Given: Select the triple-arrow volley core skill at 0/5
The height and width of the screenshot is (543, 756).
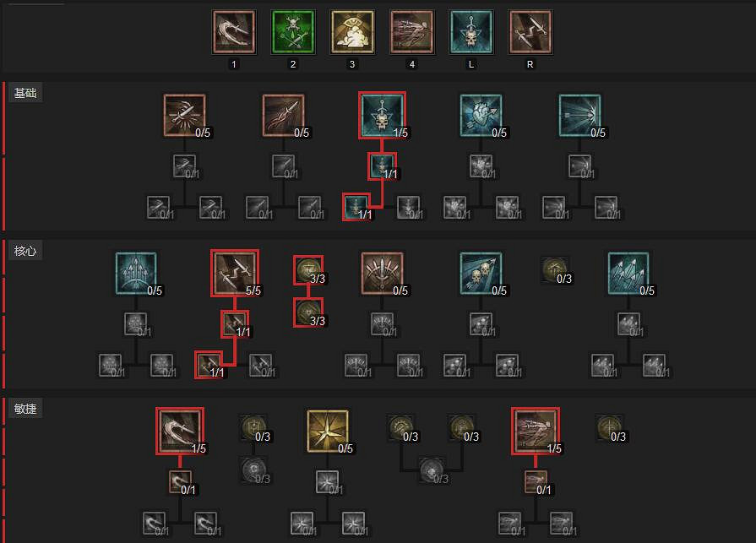Looking at the screenshot, I should click(x=628, y=273).
